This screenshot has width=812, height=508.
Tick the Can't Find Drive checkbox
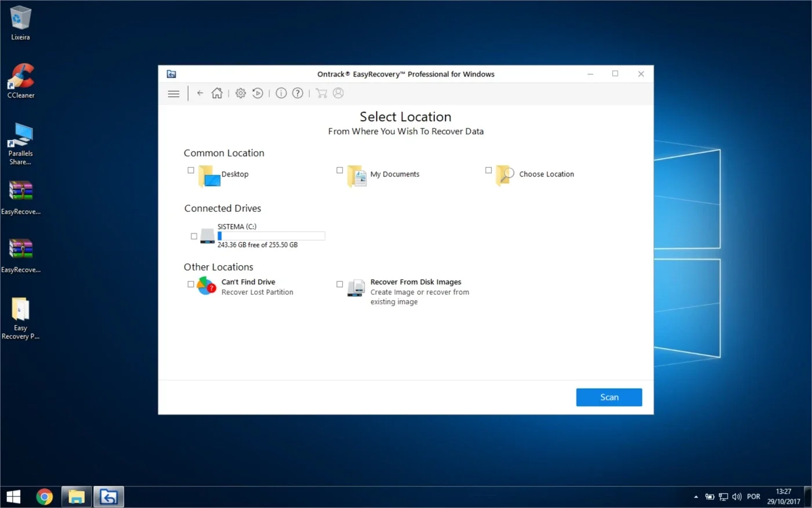[x=191, y=284]
